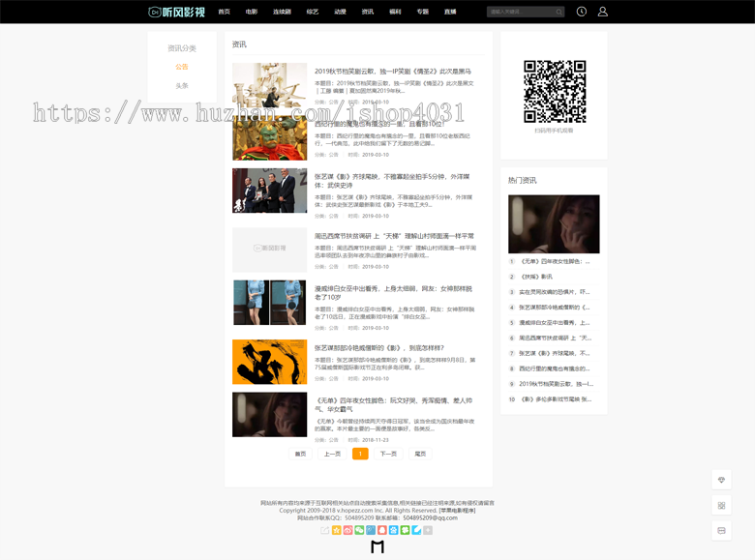Click [苹果电影程序] footer link
This screenshot has height=560, width=755.
[457, 511]
